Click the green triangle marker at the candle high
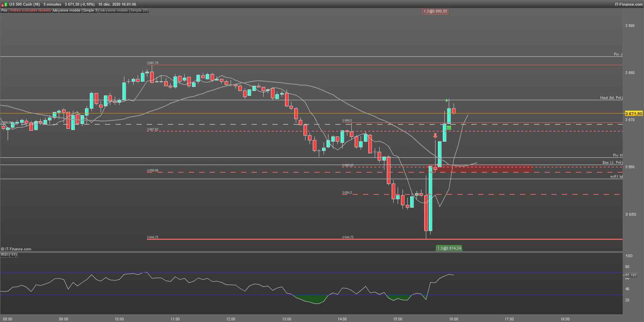 coord(447,100)
